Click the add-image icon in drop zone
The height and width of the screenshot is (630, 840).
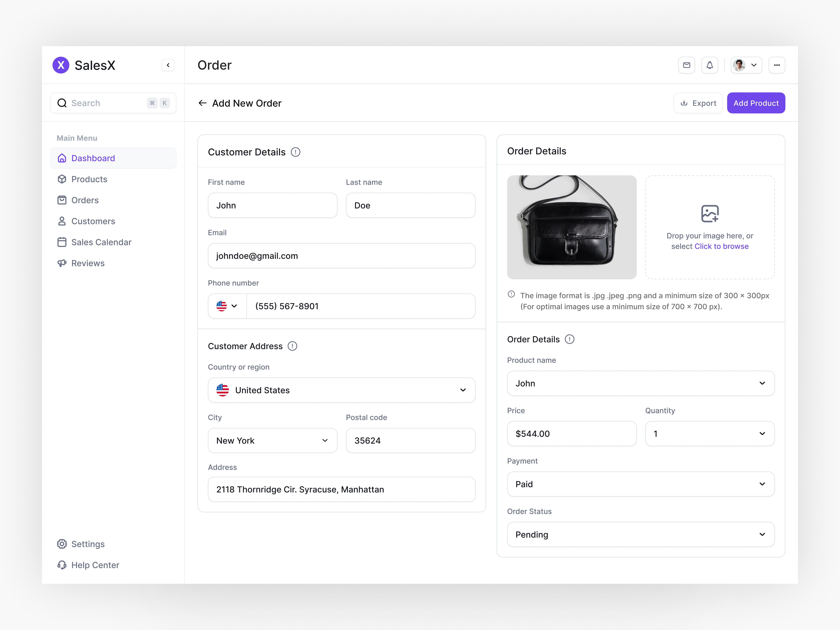[x=710, y=213]
